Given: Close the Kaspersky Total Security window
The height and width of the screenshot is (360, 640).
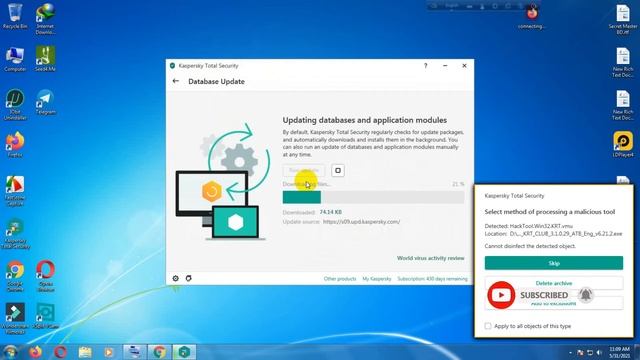Looking at the screenshot, I should pos(464,66).
